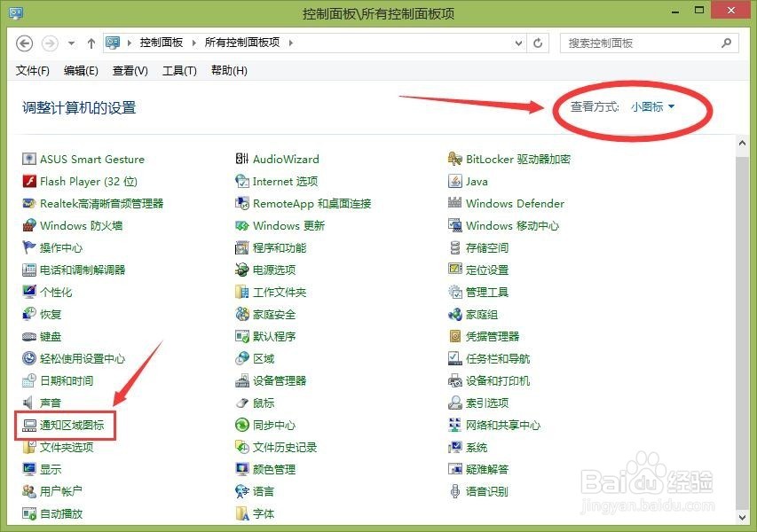The image size is (757, 532).
Task: Open the 存储空间 link
Action: [x=487, y=248]
